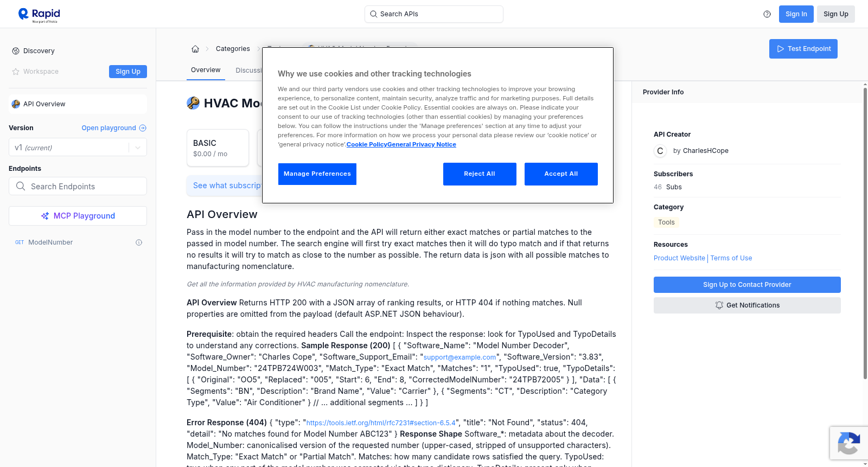This screenshot has height=467, width=868.
Task: Open the General Privacy Notice link
Action: 422,145
